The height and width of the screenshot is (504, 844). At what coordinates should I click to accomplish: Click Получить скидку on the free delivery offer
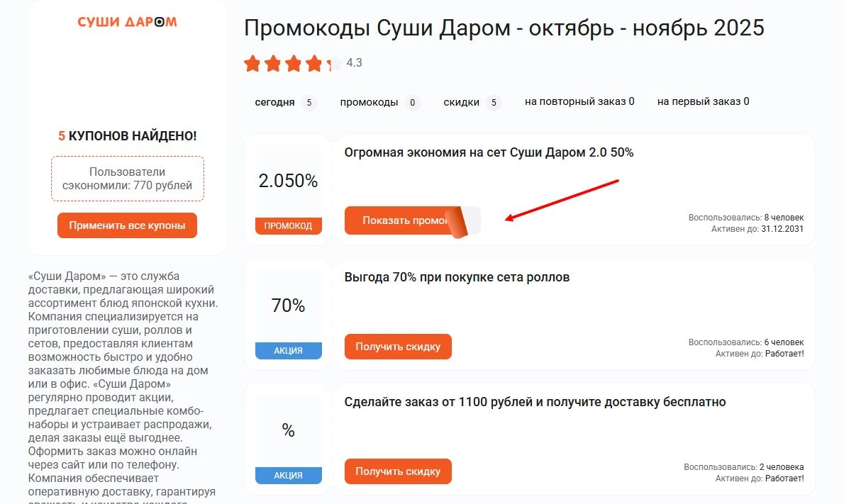(398, 471)
